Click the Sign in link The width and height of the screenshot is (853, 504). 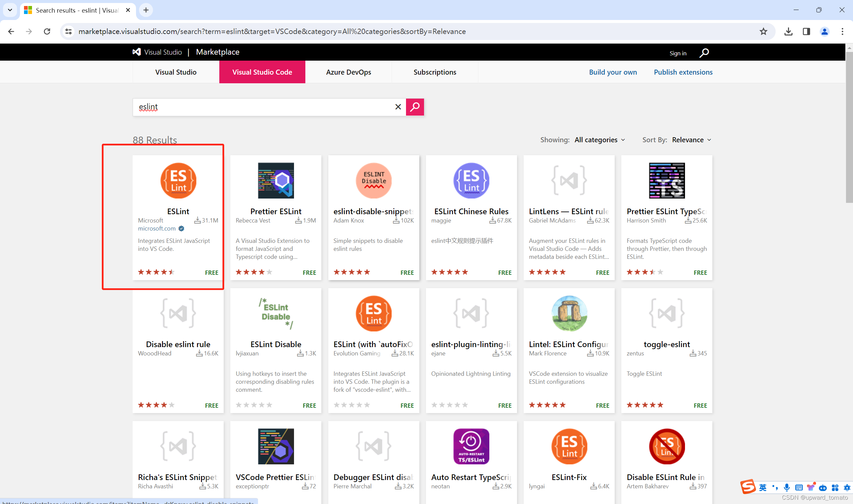[x=678, y=53]
